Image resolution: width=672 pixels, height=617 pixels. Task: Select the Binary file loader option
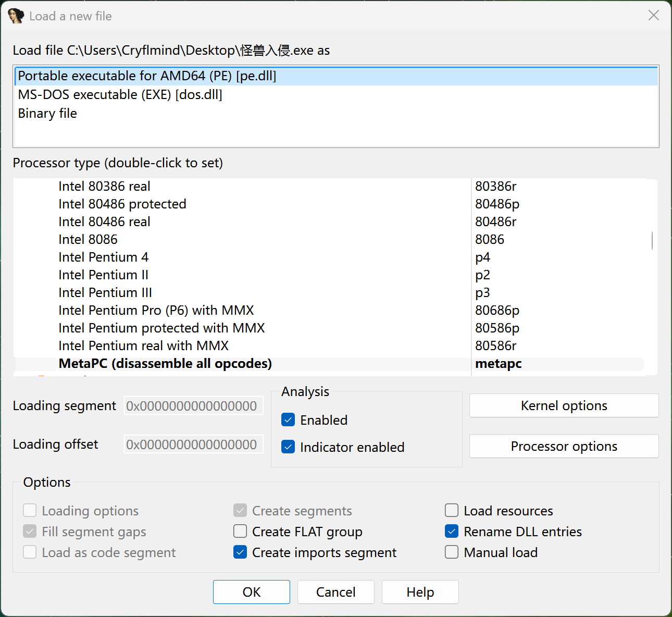(x=47, y=114)
